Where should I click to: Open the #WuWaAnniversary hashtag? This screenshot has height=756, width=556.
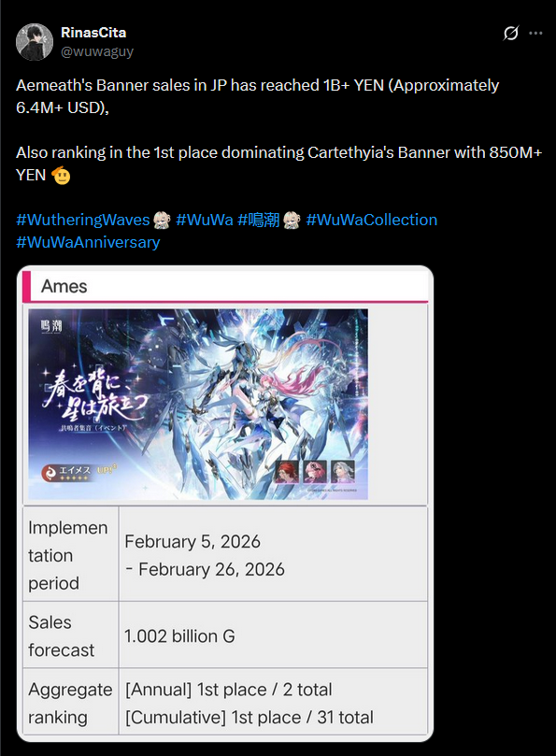(x=88, y=242)
